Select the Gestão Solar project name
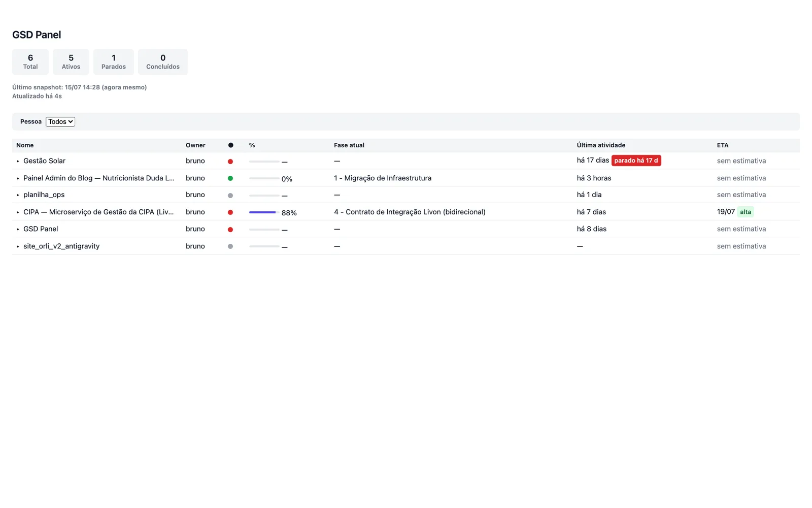The width and height of the screenshot is (812, 508). coord(44,161)
